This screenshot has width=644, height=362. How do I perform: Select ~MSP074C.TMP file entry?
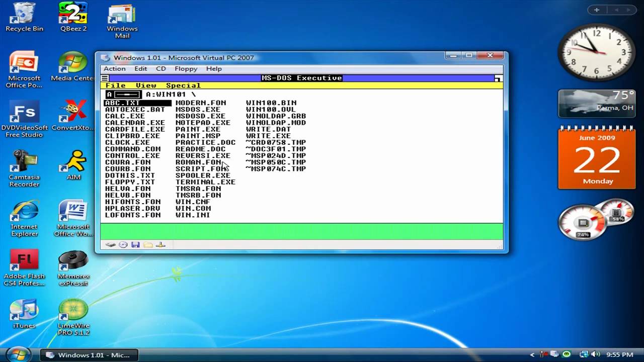(x=276, y=168)
